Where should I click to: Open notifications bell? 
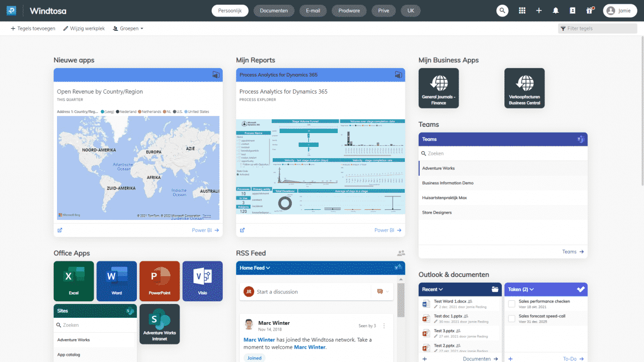pyautogui.click(x=556, y=11)
